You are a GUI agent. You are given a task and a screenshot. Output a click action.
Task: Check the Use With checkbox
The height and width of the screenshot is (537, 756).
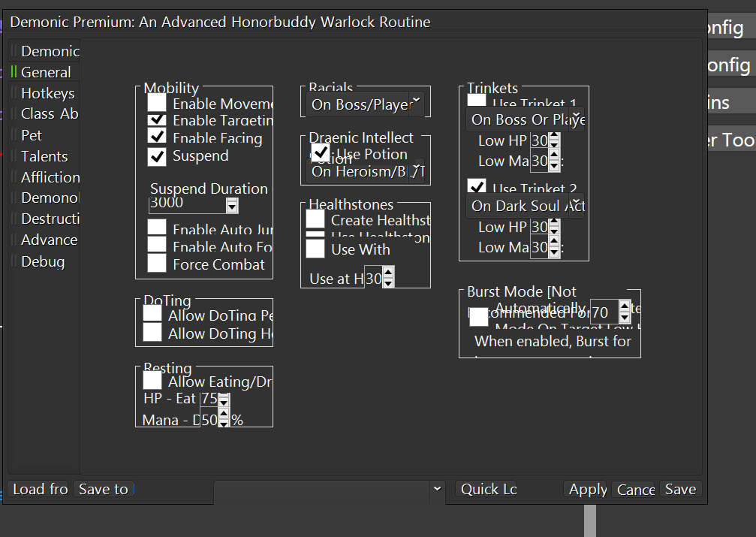pos(315,249)
